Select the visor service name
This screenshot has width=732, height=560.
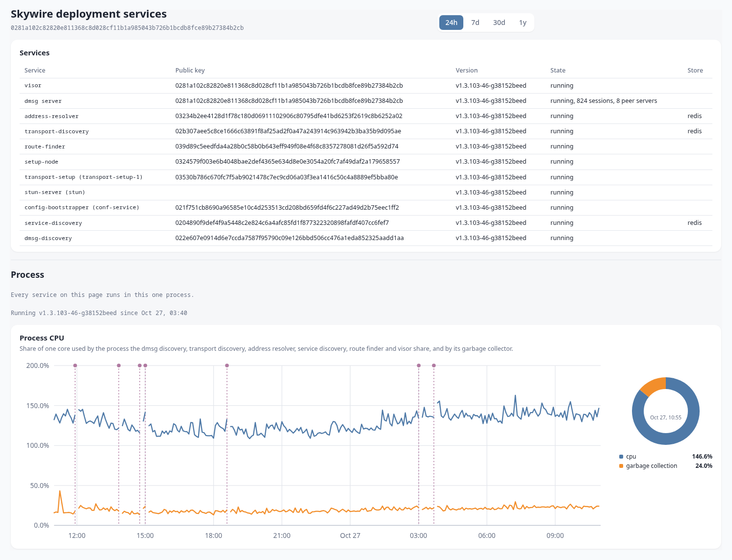pyautogui.click(x=33, y=86)
